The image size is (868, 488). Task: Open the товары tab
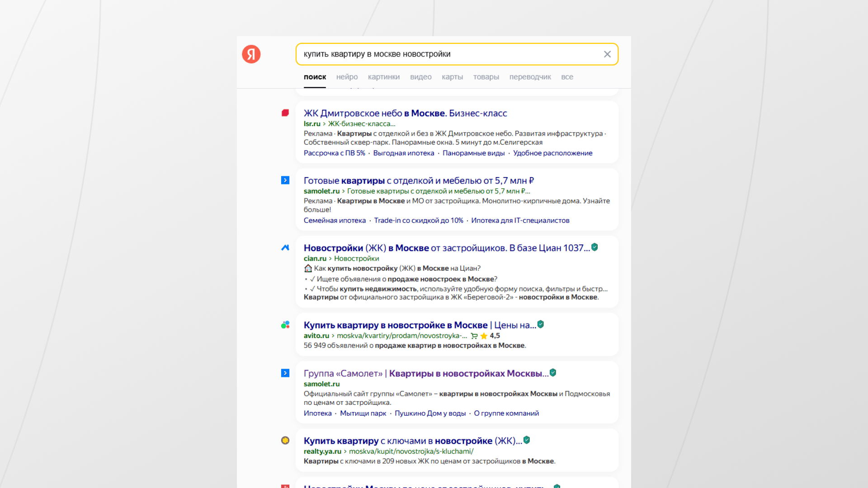pyautogui.click(x=486, y=77)
